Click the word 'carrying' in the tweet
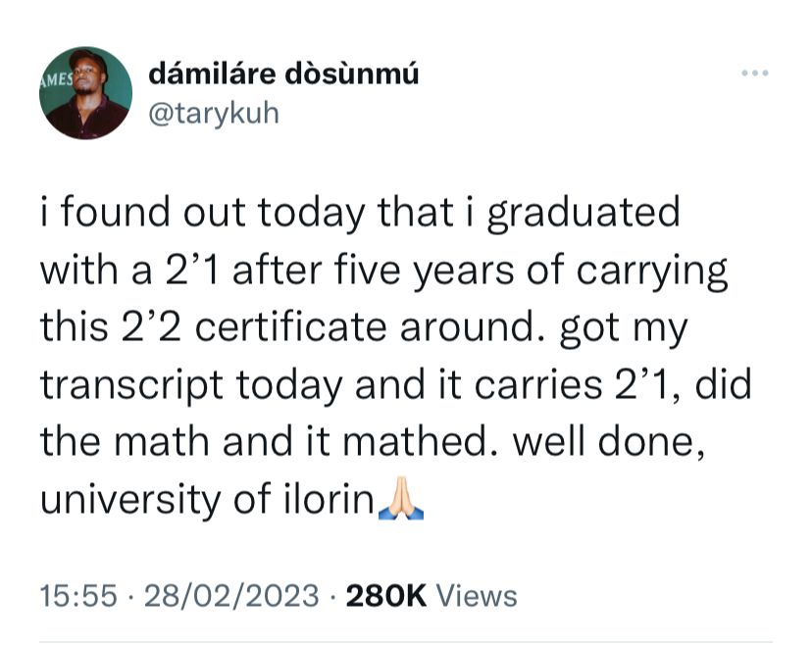The width and height of the screenshot is (812, 645). point(651,272)
